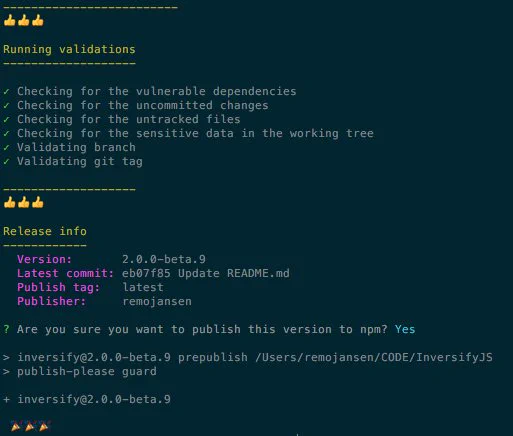Click the green question mark prompt symbol
This screenshot has width=513, height=436.
click(6, 329)
